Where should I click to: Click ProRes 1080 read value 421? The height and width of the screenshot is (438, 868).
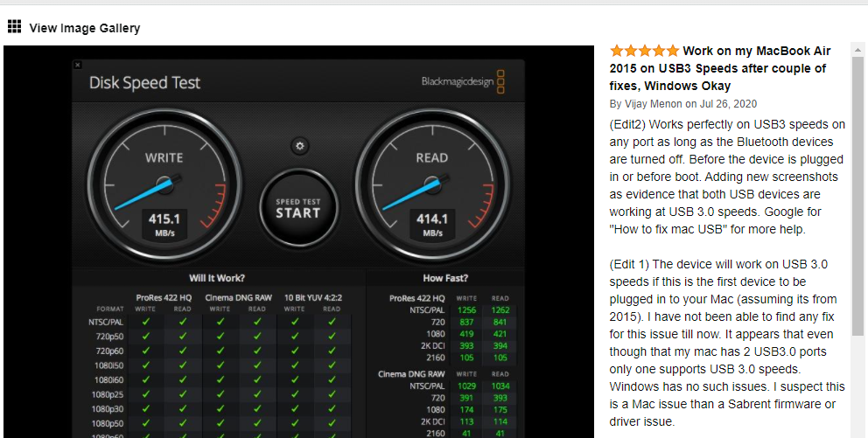500,334
